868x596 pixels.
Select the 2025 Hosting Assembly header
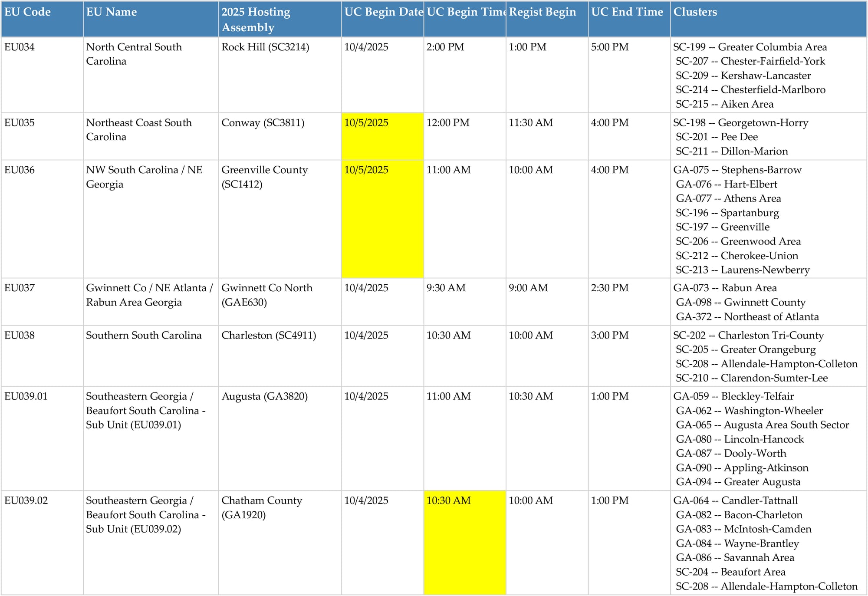(x=256, y=19)
